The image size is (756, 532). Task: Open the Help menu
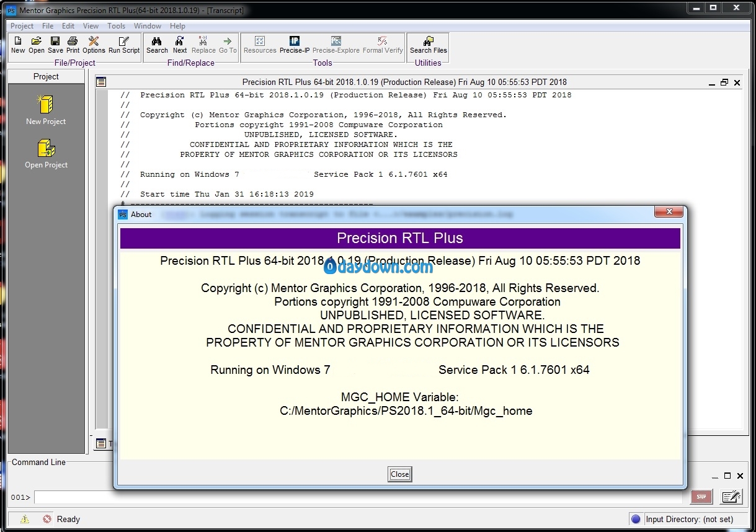pos(177,26)
